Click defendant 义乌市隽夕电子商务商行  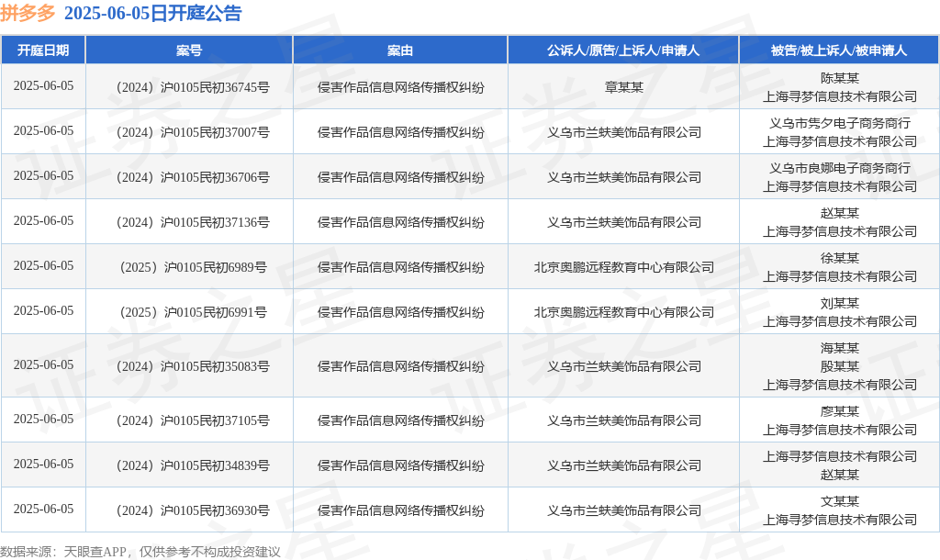click(839, 123)
